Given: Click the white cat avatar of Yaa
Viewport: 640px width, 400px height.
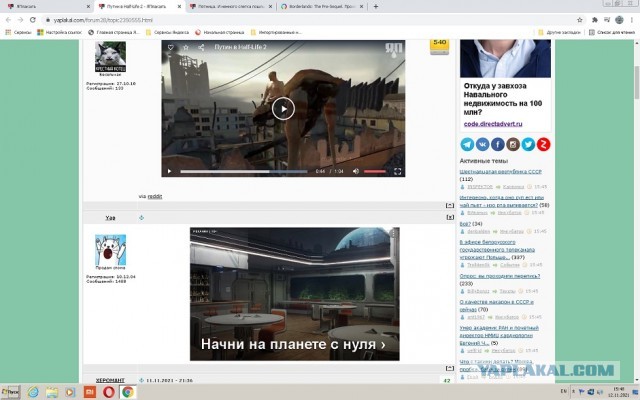Looking at the screenshot, I should pyautogui.click(x=110, y=250).
